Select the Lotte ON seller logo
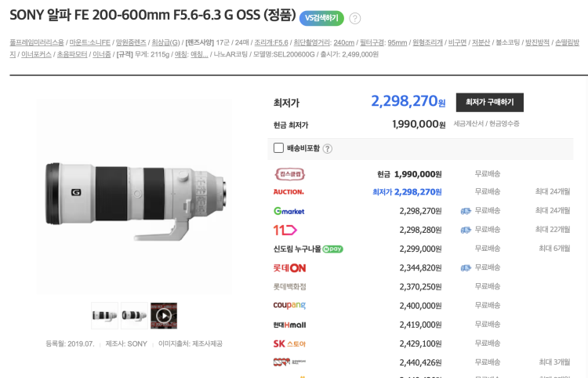588x378 pixels. (288, 267)
